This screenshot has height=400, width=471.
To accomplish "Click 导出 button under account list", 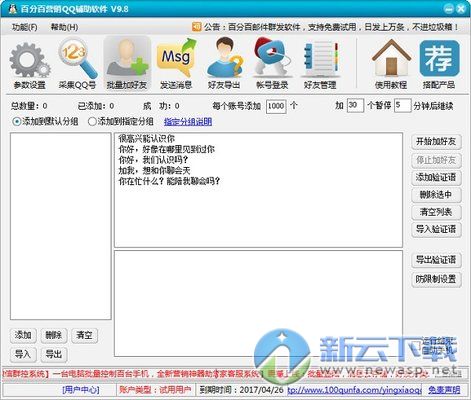I will click(54, 354).
